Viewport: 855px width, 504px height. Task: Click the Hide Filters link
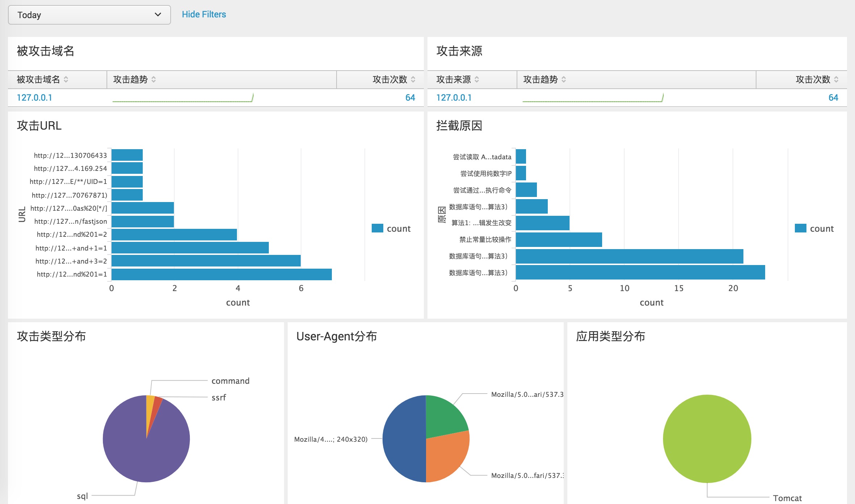[204, 14]
